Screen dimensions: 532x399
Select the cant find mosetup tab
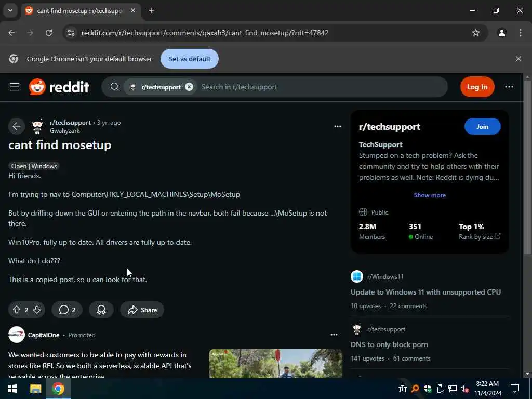click(x=79, y=11)
